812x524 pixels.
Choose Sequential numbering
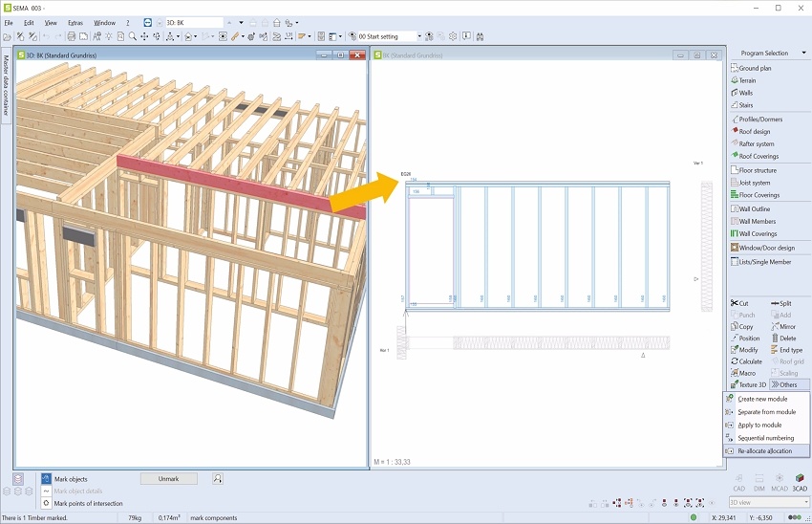tap(766, 438)
